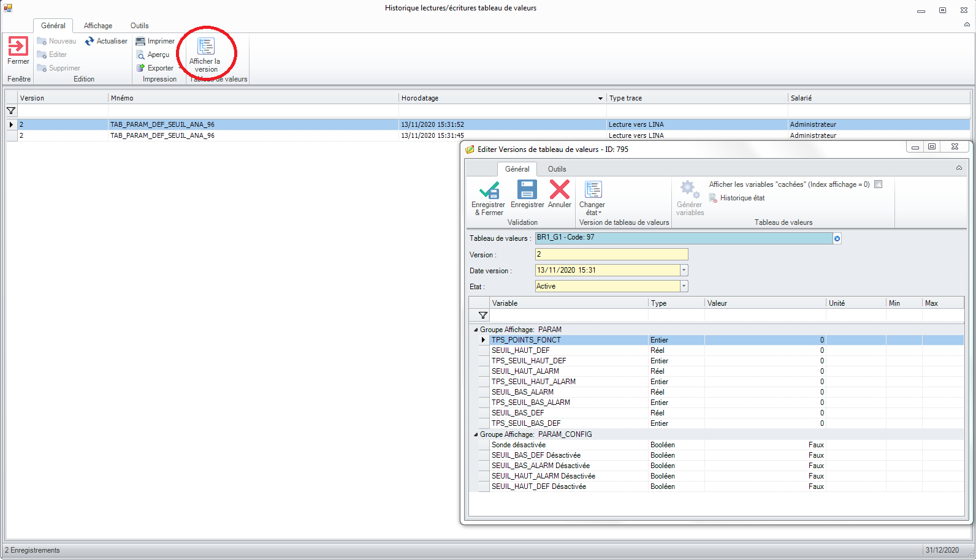Collapse the PARAM_CONFIG group

pos(476,434)
